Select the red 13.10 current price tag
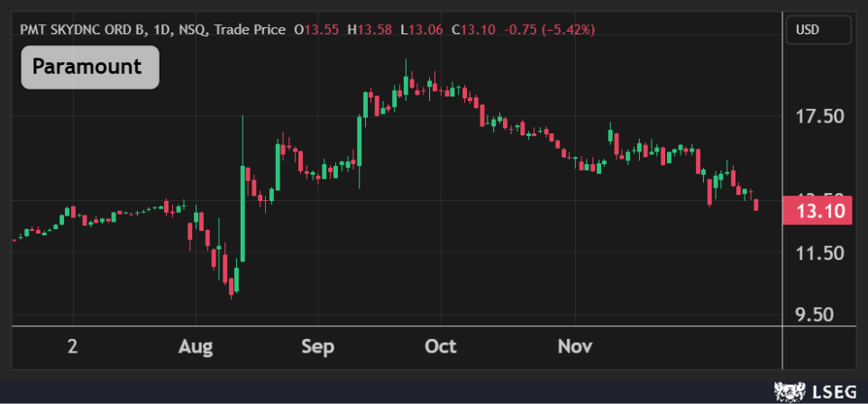 822,212
